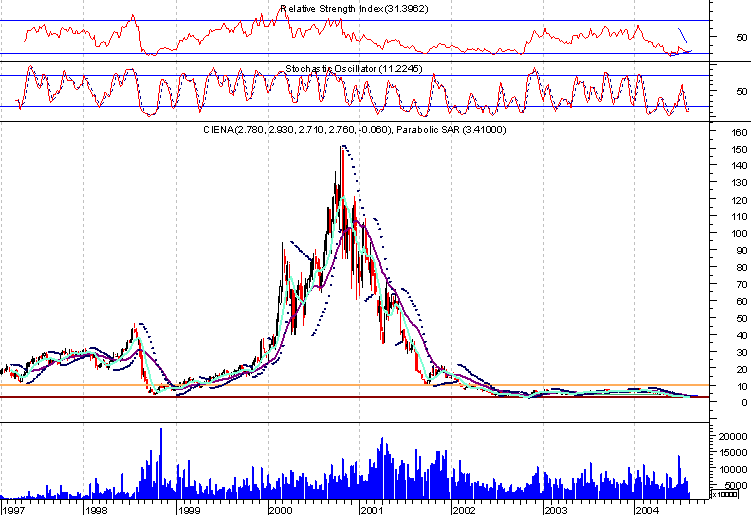Select the 15000 volume axis label

[733, 453]
